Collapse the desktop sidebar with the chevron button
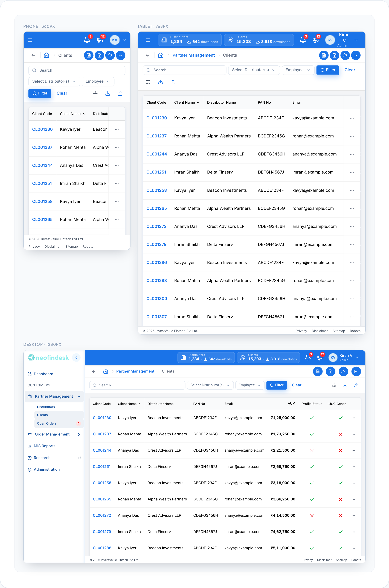The height and width of the screenshot is (588, 389). tap(76, 357)
